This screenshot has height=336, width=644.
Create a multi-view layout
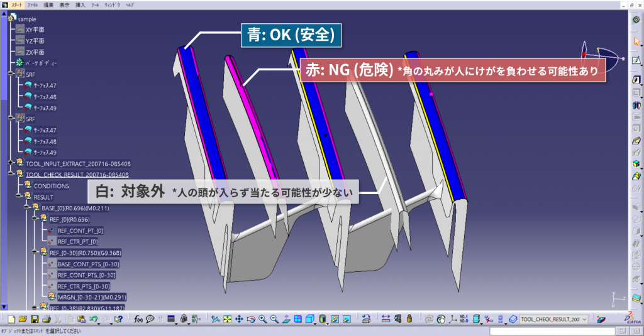click(298, 319)
